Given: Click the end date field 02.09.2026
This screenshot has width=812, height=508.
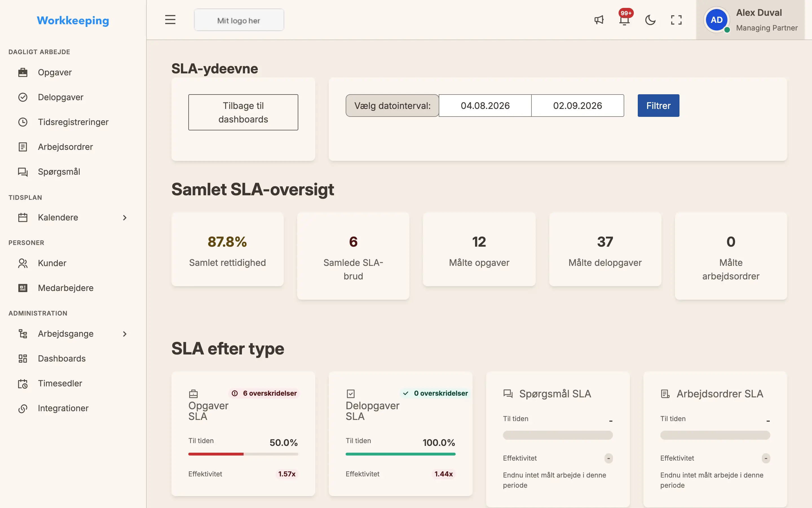Looking at the screenshot, I should point(577,106).
